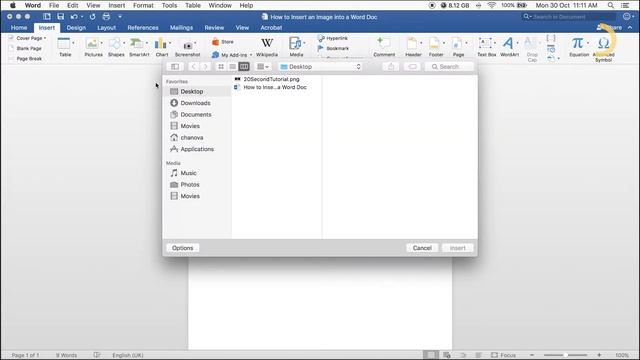Viewport: 640px width, 360px height.
Task: Insert a Footer
Action: pos(436,47)
